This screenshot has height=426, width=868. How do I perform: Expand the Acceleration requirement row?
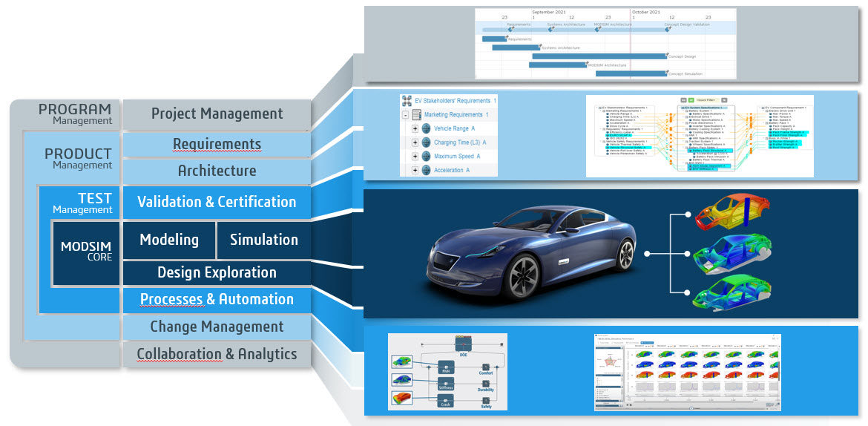click(415, 170)
